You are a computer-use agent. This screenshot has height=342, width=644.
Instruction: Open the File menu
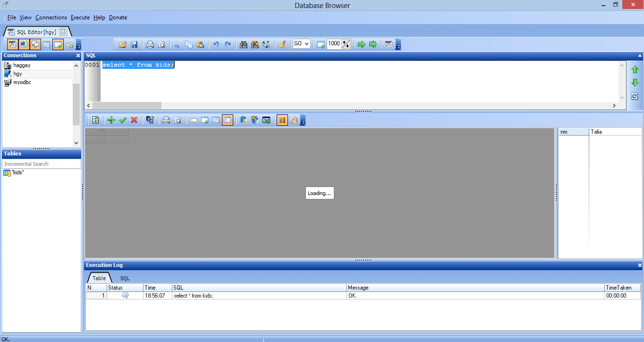pyautogui.click(x=12, y=17)
